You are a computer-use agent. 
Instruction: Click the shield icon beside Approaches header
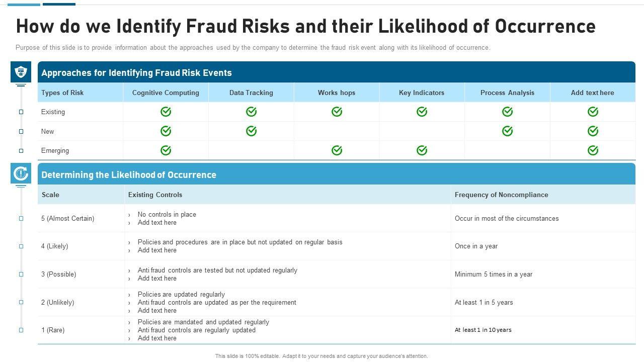[x=21, y=72]
